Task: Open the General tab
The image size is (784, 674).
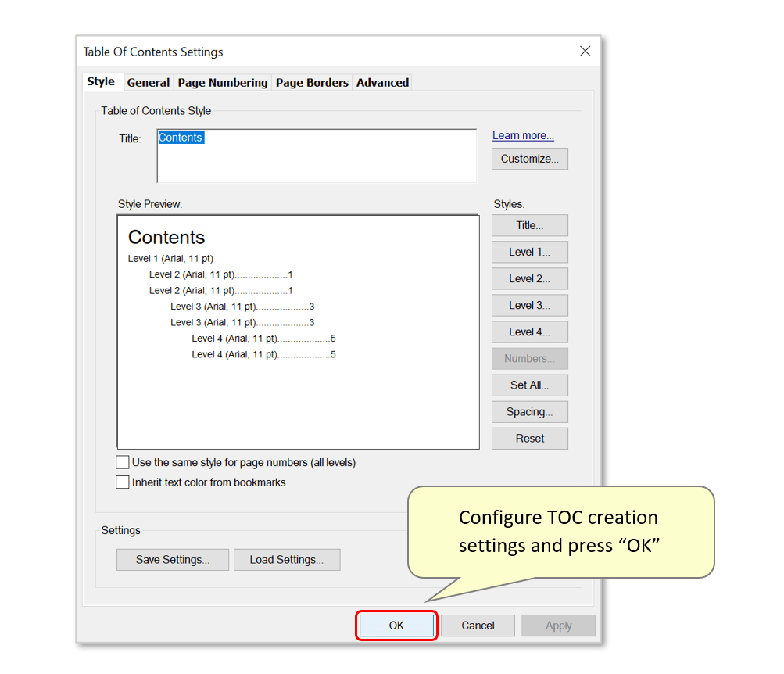Action: [148, 83]
